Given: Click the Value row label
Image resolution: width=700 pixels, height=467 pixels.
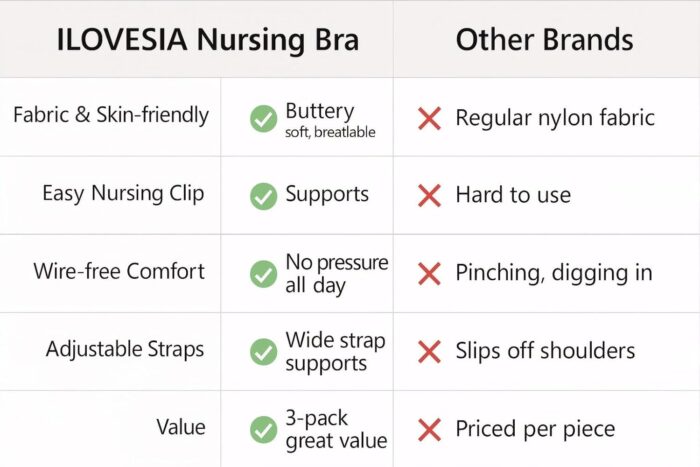Looking at the screenshot, I should coord(181,427).
